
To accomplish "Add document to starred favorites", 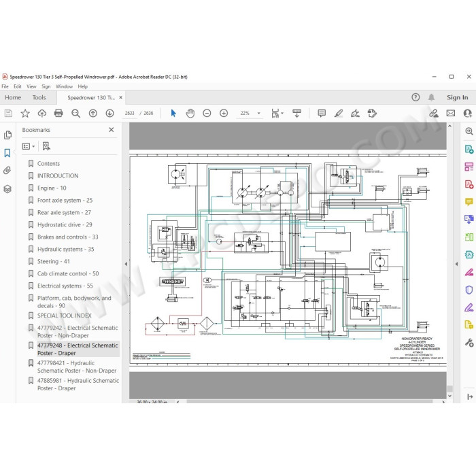I will click(x=25, y=114).
